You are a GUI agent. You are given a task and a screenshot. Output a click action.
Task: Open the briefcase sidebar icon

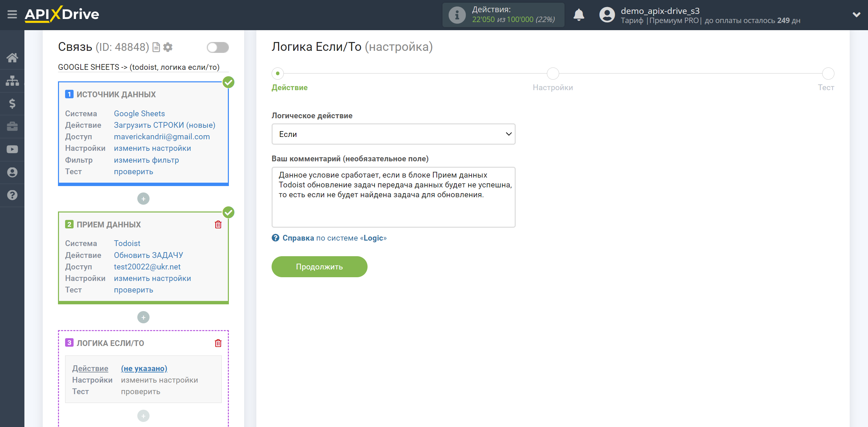coord(12,126)
